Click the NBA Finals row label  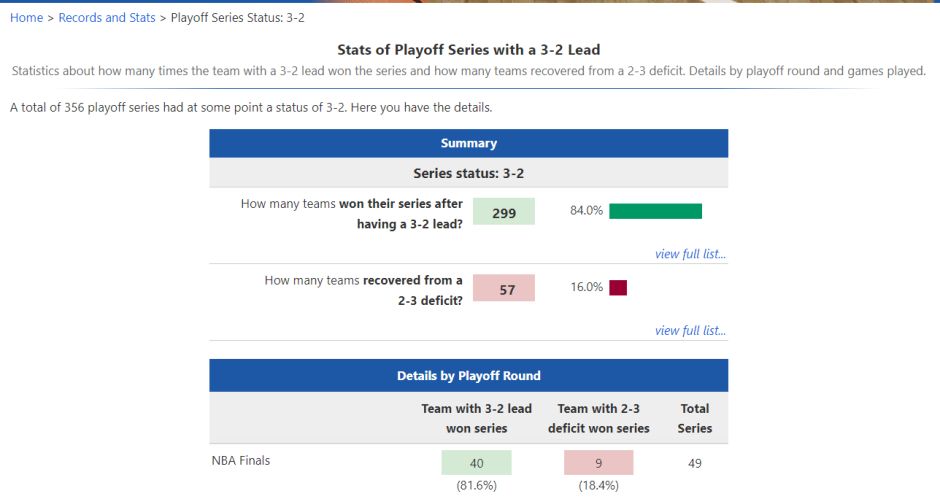tap(240, 461)
